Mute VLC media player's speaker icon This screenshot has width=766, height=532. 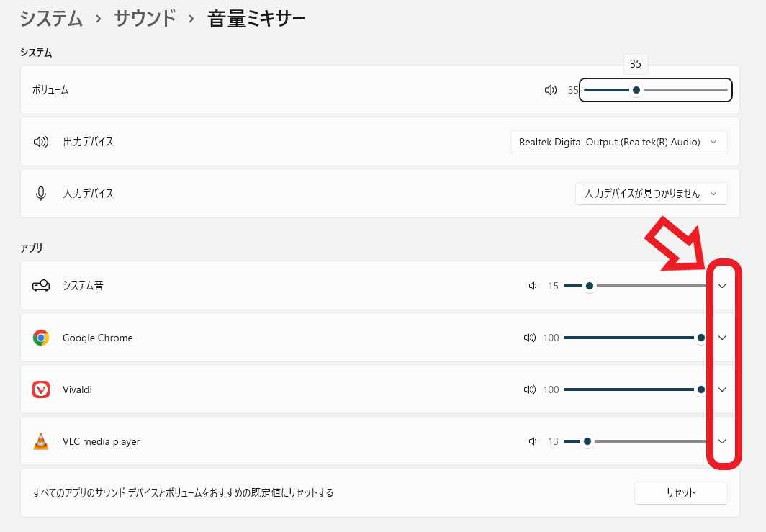click(x=533, y=441)
